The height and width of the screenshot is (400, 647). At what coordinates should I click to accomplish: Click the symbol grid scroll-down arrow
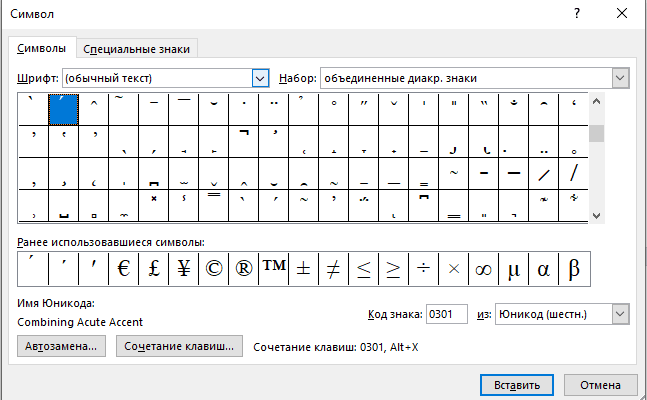coord(596,215)
